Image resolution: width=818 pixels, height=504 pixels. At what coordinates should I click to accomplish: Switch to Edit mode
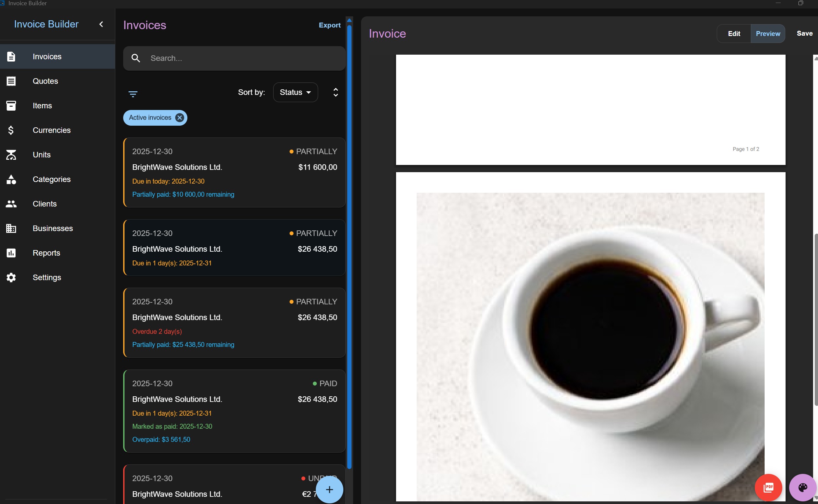[x=734, y=33]
